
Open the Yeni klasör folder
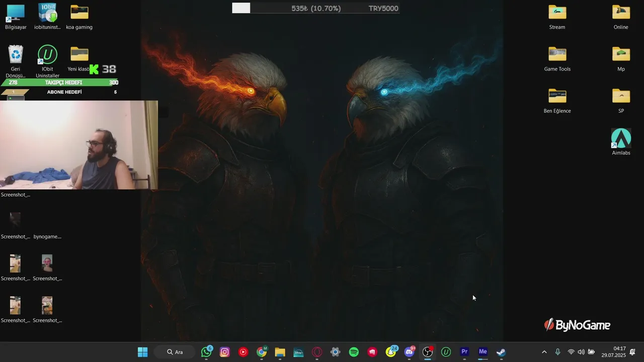(x=79, y=59)
